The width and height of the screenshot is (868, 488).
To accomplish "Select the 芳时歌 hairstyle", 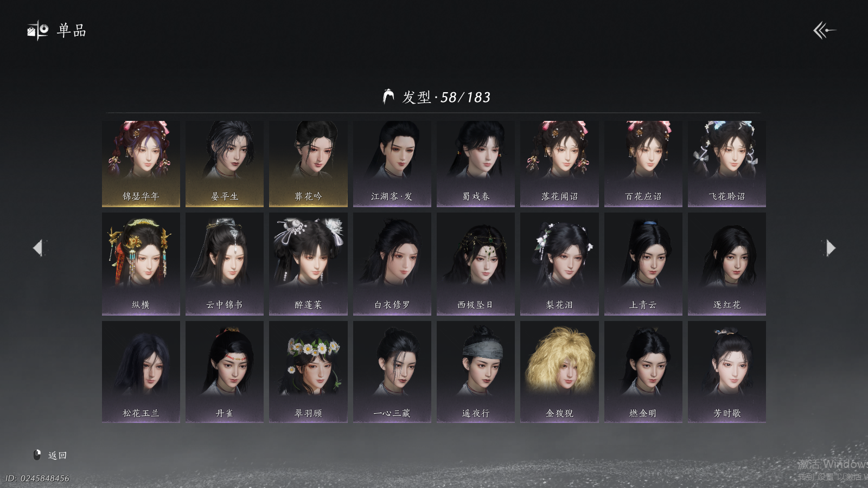I will click(x=727, y=371).
